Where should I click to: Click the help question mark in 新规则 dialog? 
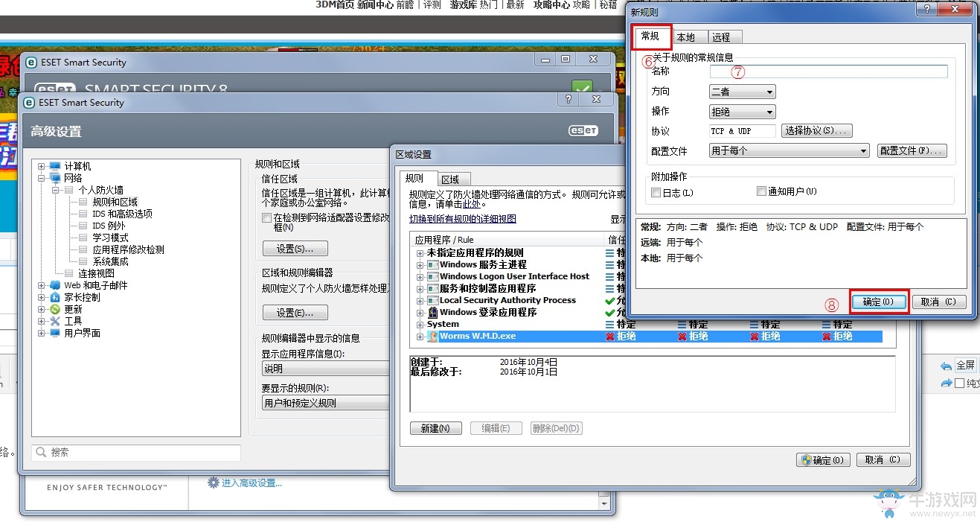click(x=926, y=9)
